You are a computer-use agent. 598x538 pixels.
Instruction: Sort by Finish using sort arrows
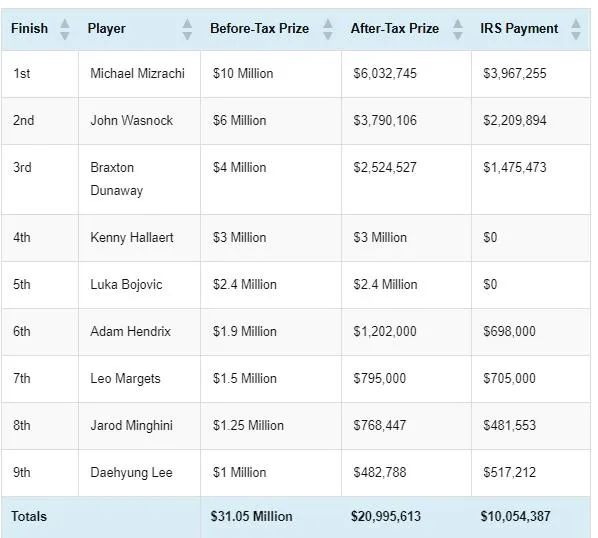click(65, 29)
